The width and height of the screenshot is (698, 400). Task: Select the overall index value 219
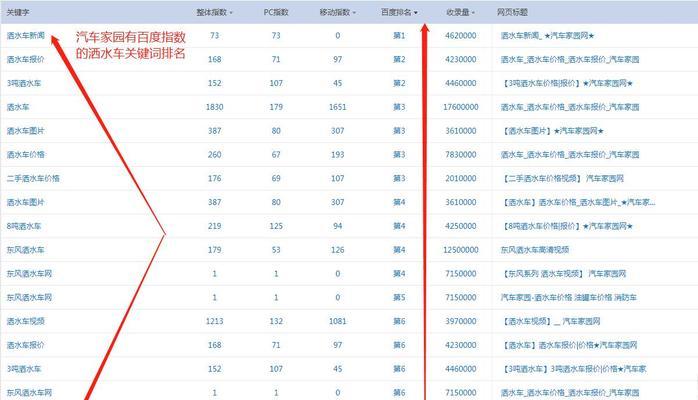click(x=215, y=226)
